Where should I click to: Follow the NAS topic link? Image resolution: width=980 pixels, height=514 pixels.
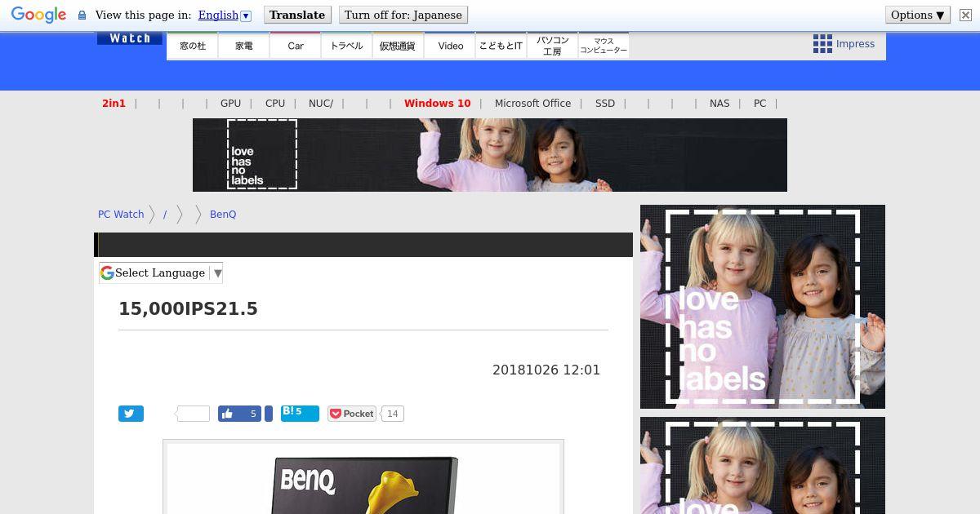click(x=719, y=104)
